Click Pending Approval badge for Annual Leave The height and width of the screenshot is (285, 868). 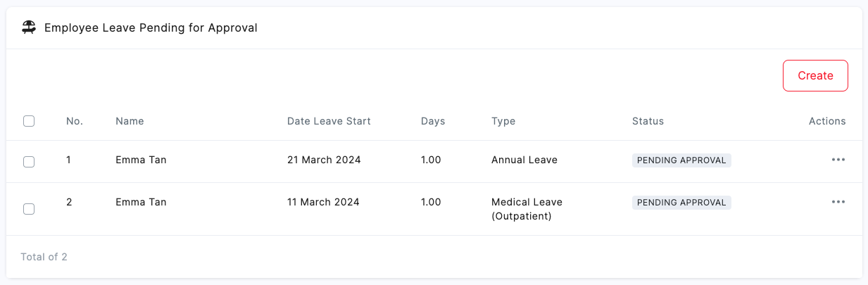681,160
